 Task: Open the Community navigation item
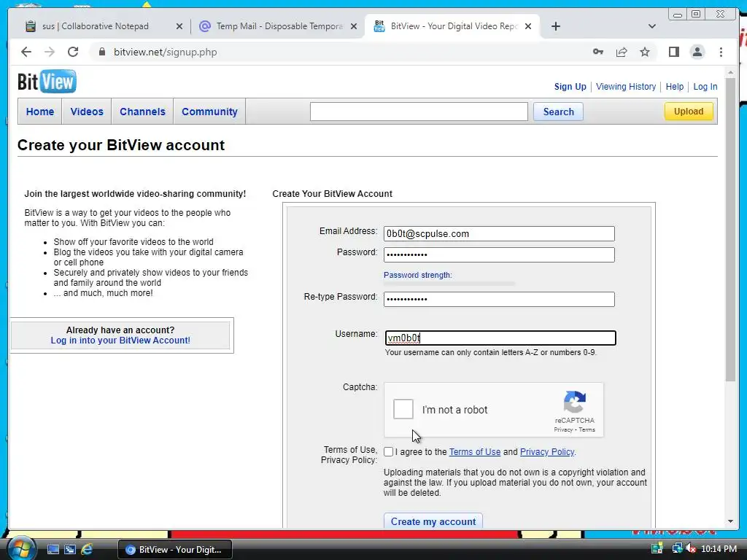pos(209,112)
